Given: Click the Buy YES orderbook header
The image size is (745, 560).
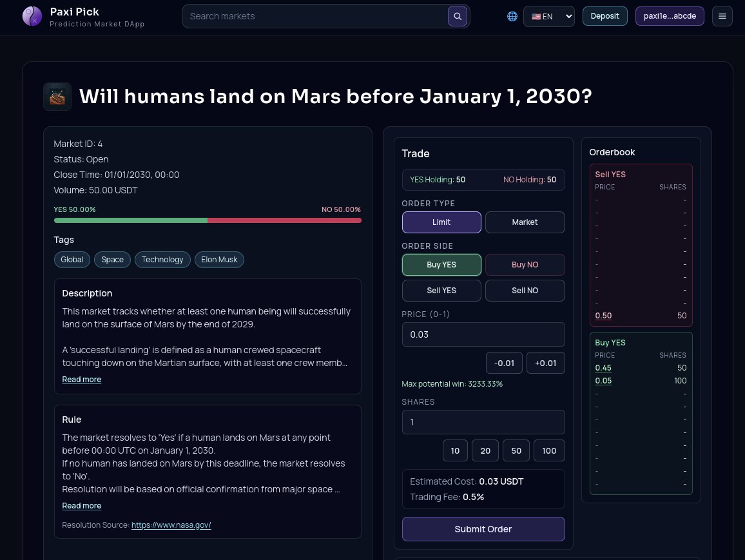Looking at the screenshot, I should [x=610, y=342].
